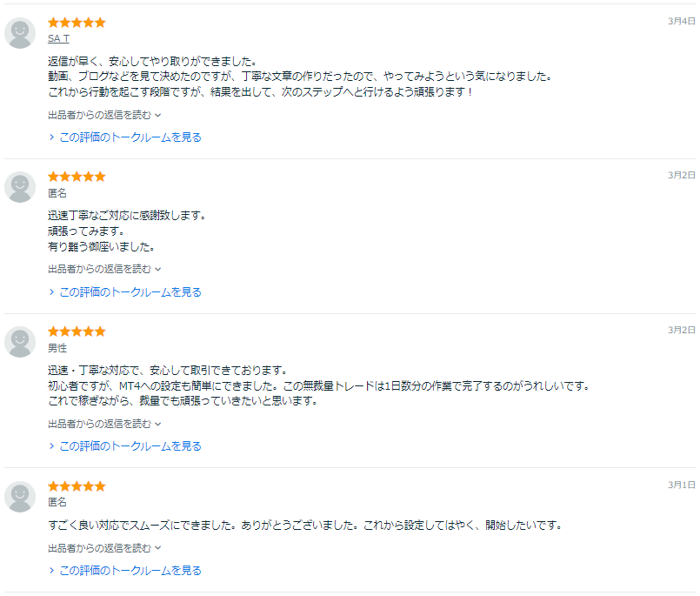Click chevron icon beside 男性 review's talk room link

[x=52, y=446]
